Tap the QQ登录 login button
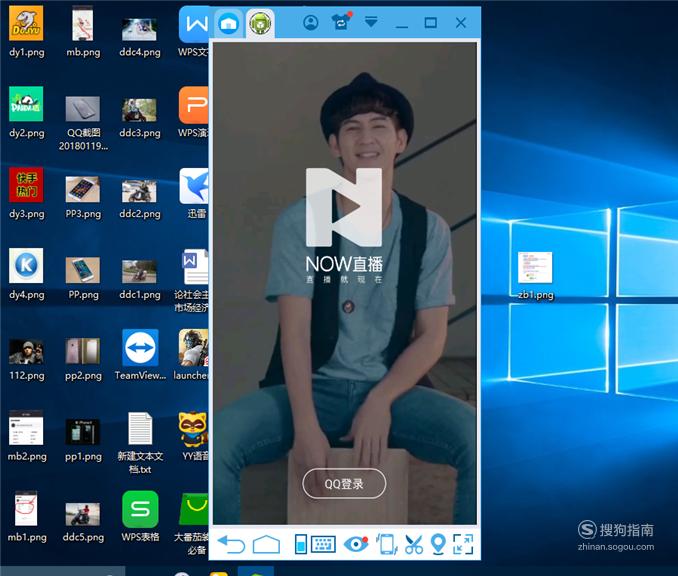This screenshot has width=678, height=576. coord(344,483)
